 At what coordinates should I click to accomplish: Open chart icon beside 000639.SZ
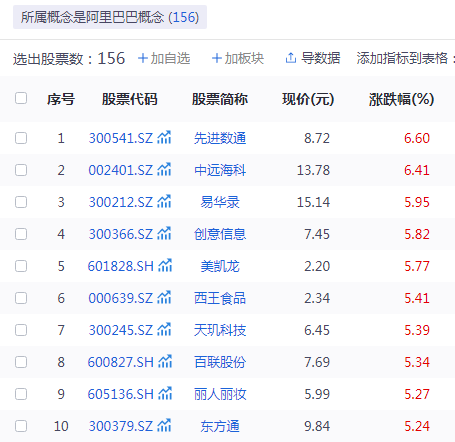click(x=164, y=297)
